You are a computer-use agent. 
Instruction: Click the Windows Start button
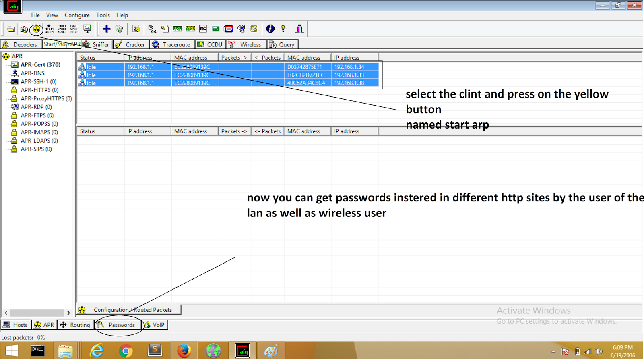[12, 351]
